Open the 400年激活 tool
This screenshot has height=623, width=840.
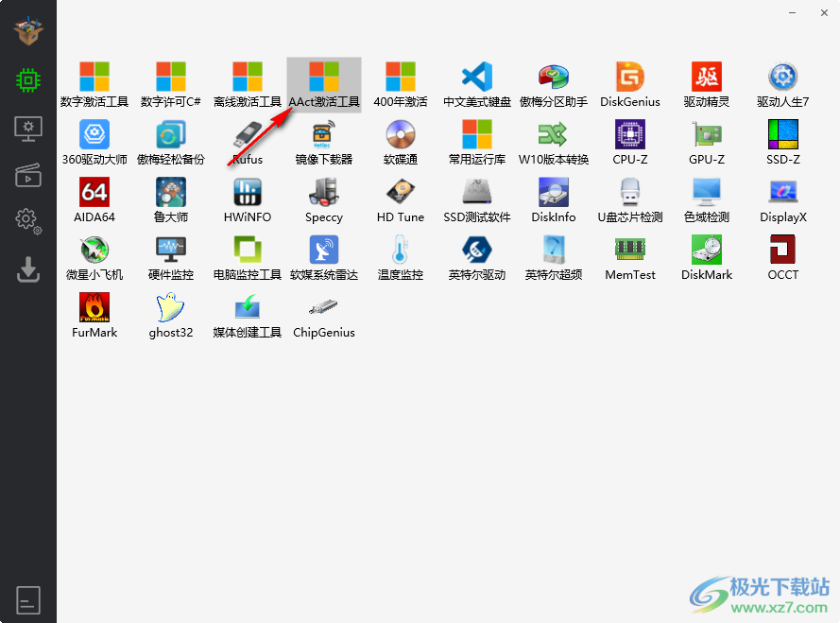[x=401, y=85]
